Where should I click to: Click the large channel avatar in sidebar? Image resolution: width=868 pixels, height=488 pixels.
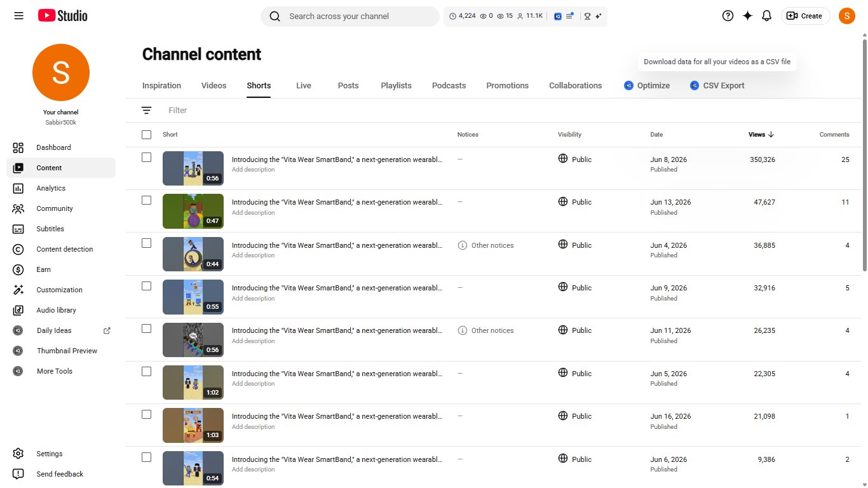pyautogui.click(x=61, y=72)
